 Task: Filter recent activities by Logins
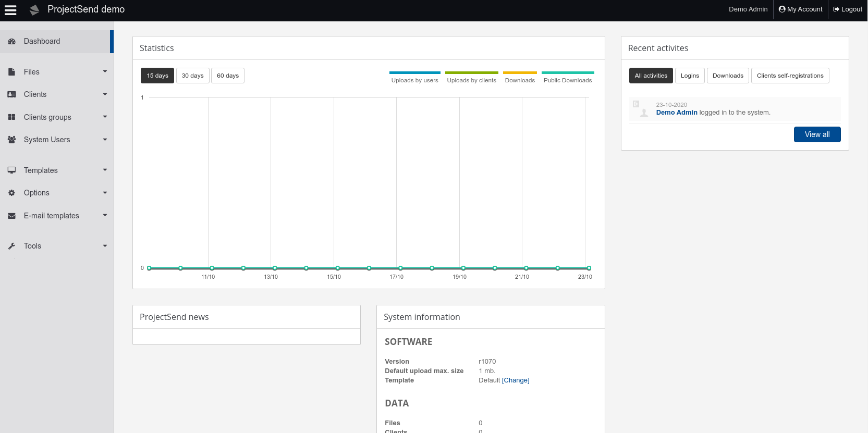(690, 76)
